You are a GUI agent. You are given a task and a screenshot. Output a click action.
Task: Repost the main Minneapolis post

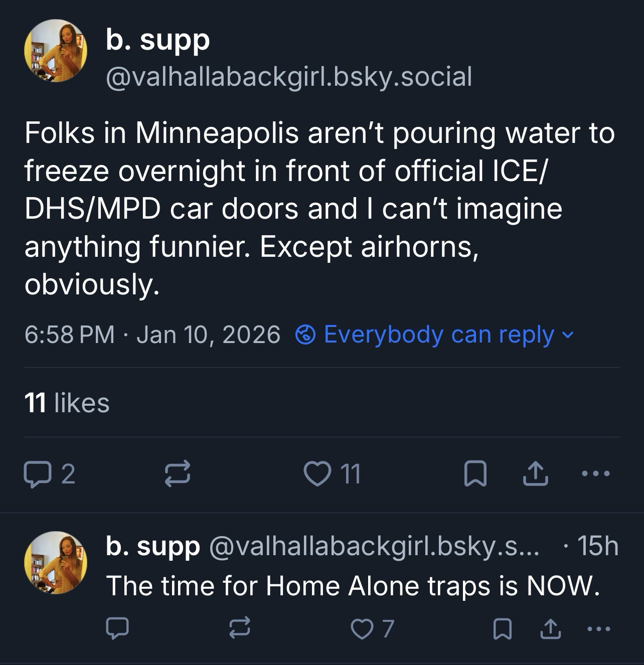[178, 474]
